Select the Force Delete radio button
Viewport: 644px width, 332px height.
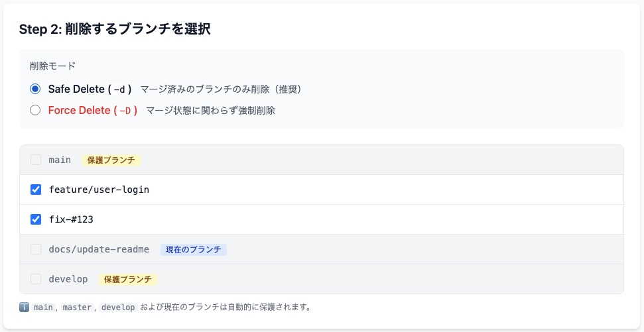click(35, 110)
